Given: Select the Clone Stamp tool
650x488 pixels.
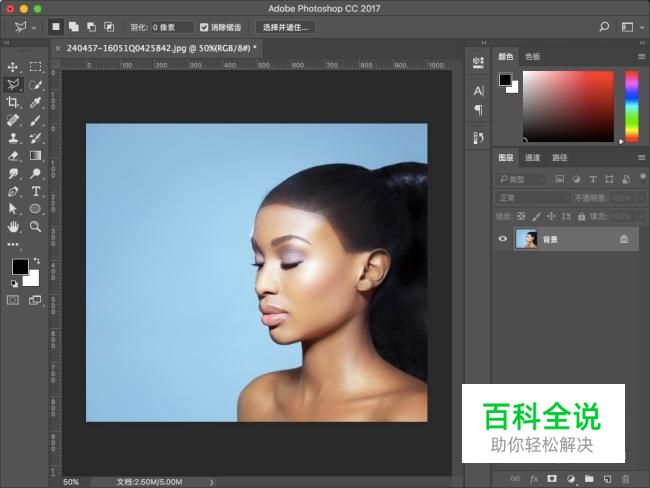Looking at the screenshot, I should click(13, 138).
